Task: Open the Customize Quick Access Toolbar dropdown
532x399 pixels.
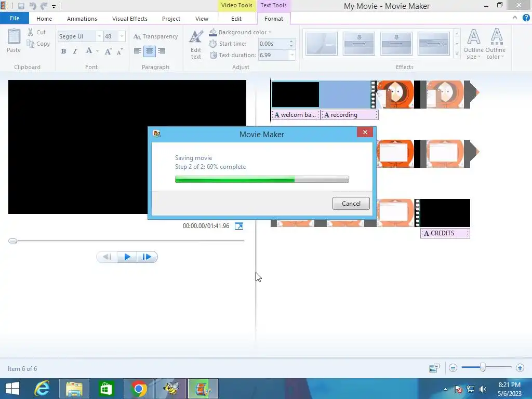Action: point(54,6)
